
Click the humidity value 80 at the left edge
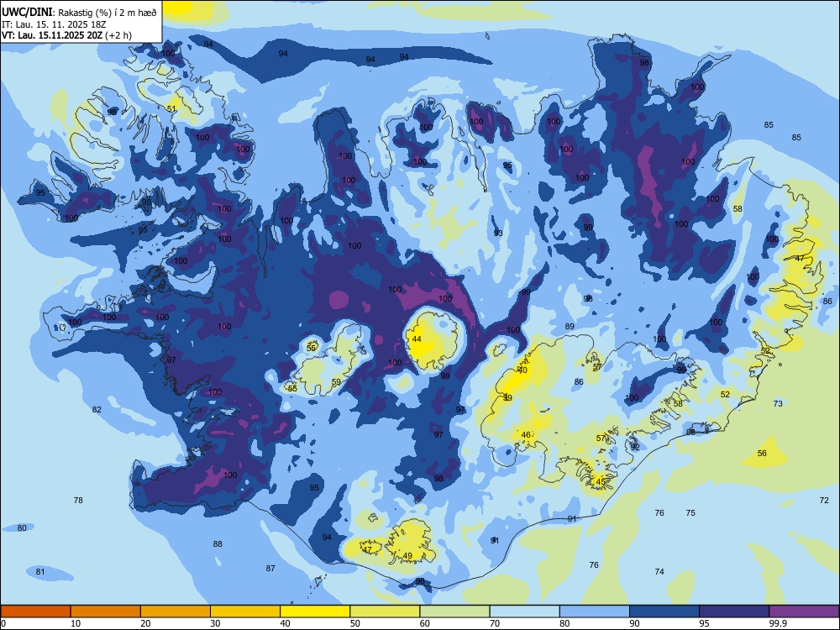[x=22, y=528]
